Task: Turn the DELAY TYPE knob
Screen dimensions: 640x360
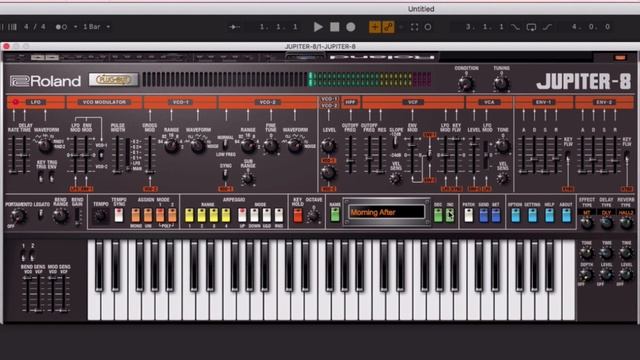Action: [607, 223]
